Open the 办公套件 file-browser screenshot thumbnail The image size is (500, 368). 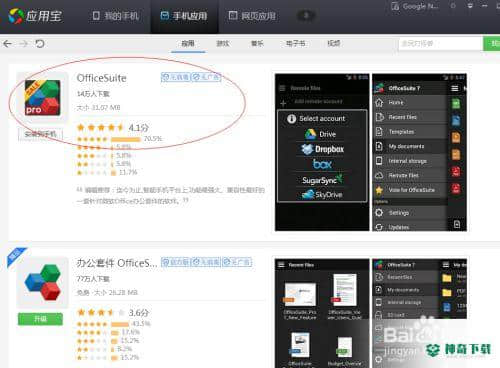tap(419, 313)
